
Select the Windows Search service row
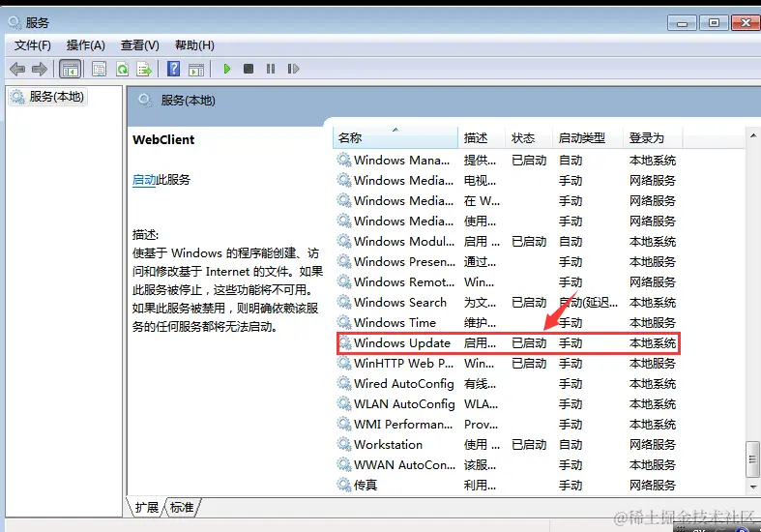(x=509, y=303)
